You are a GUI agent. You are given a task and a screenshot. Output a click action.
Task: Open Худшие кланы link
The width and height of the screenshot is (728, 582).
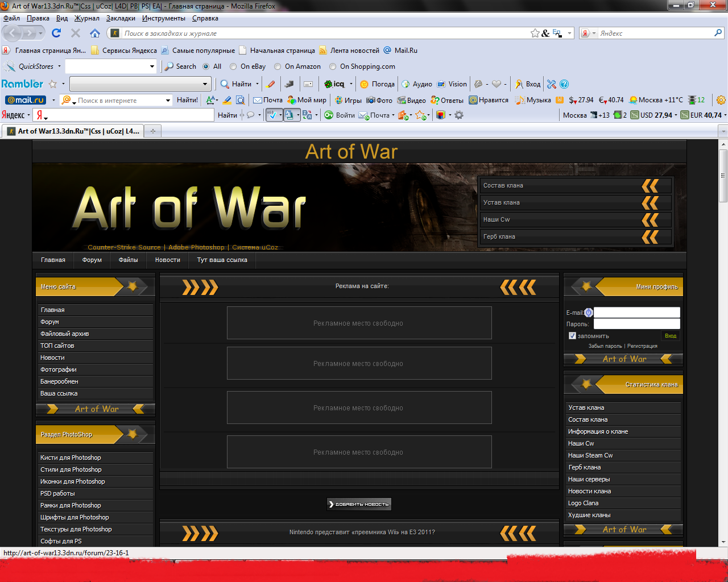click(x=589, y=515)
